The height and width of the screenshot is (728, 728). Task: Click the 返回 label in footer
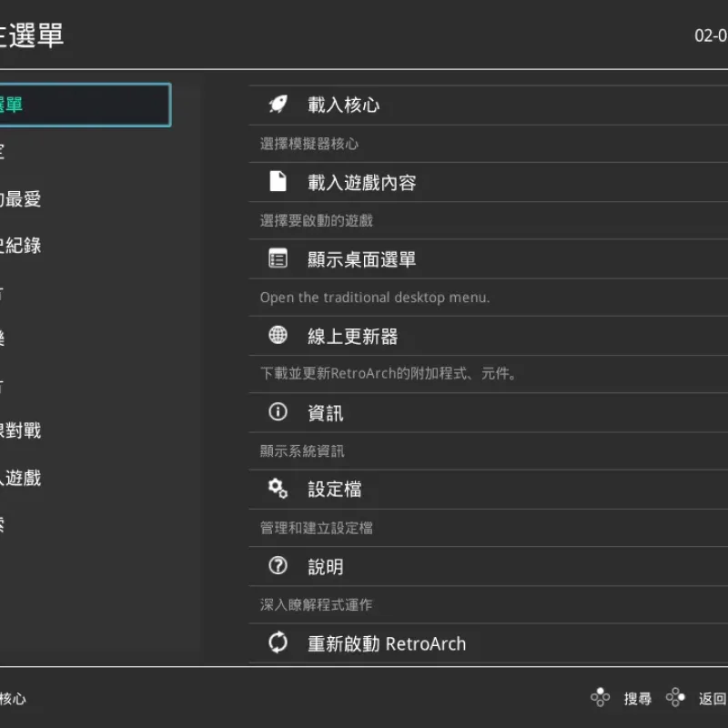tap(713, 698)
